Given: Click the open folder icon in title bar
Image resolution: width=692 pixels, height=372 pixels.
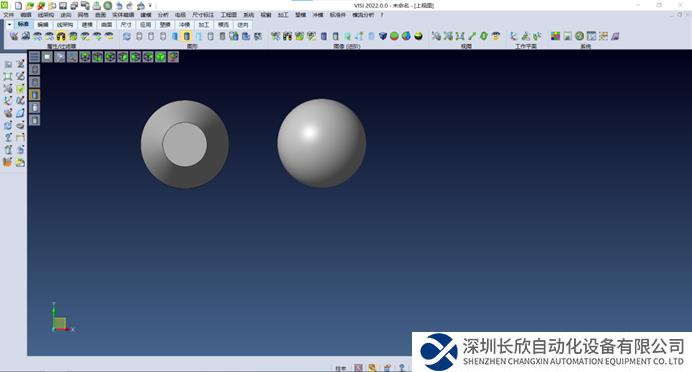Looking at the screenshot, I should [x=30, y=6].
